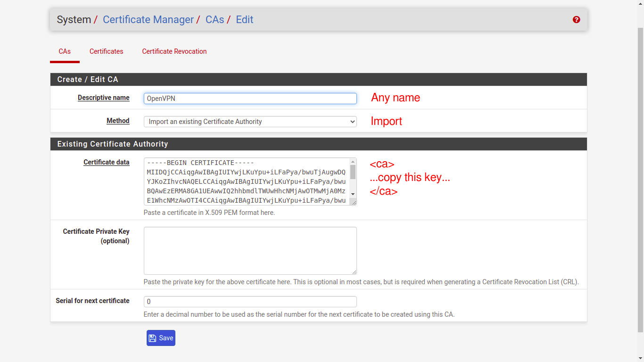
Task: Open Certificate Manager breadcrumb link
Action: click(148, 20)
